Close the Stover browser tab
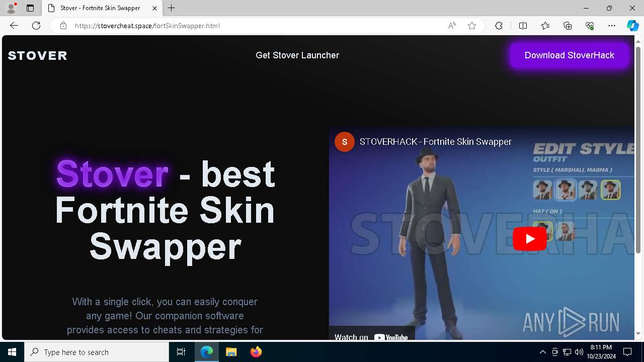This screenshot has height=362, width=644. 154,8
